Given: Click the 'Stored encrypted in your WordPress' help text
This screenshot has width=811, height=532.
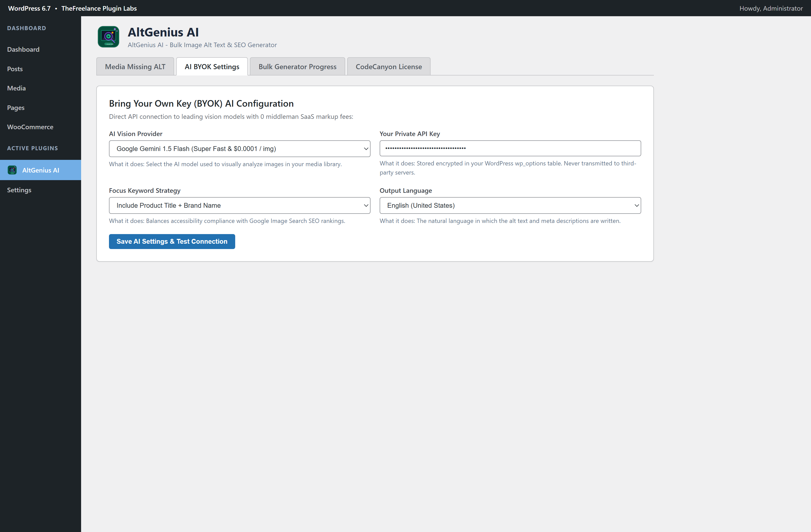Looking at the screenshot, I should coord(508,168).
